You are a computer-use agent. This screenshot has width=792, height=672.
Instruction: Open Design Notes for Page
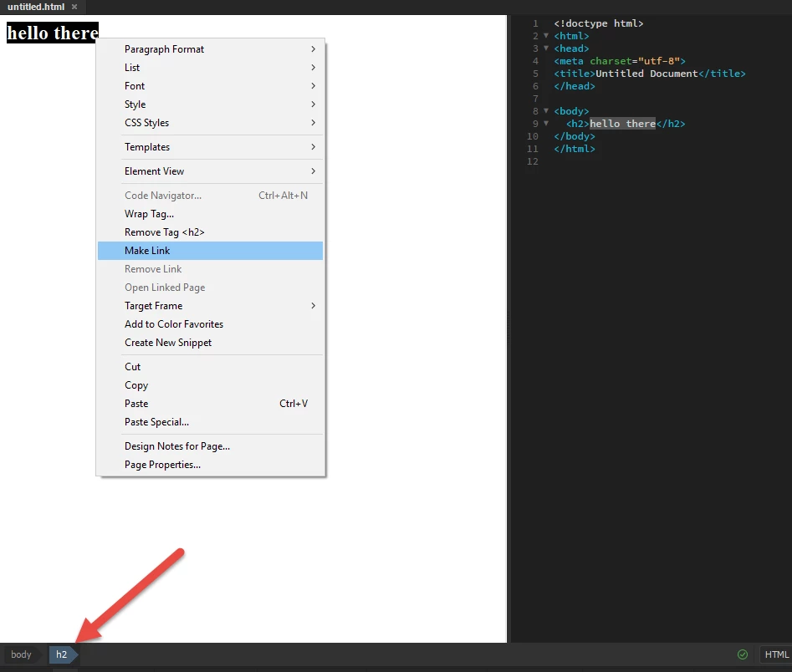[x=210, y=446]
